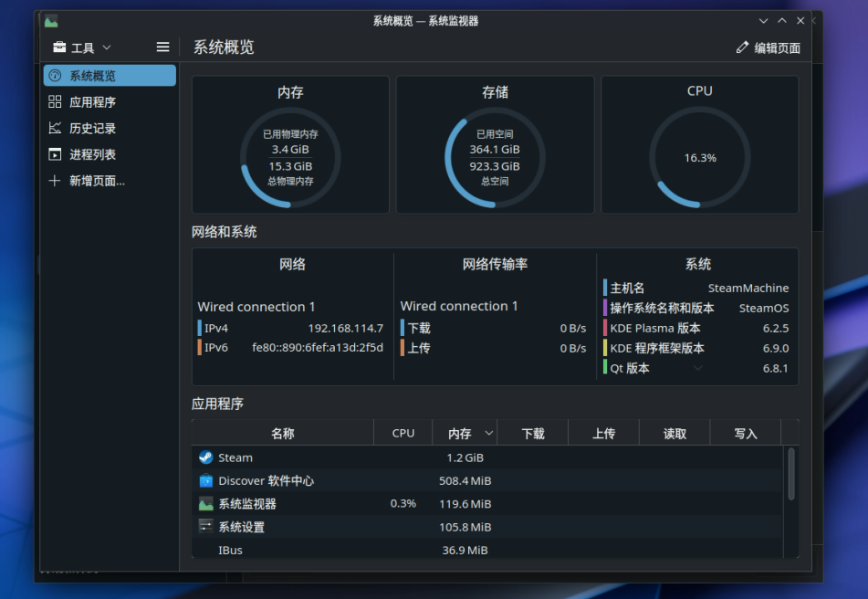This screenshot has width=868, height=599.
Task: Sort the table by the 上传 column
Action: point(604,434)
